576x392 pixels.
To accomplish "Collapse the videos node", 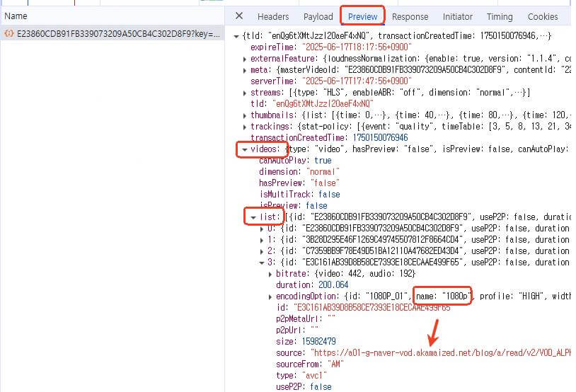I will click(246, 149).
